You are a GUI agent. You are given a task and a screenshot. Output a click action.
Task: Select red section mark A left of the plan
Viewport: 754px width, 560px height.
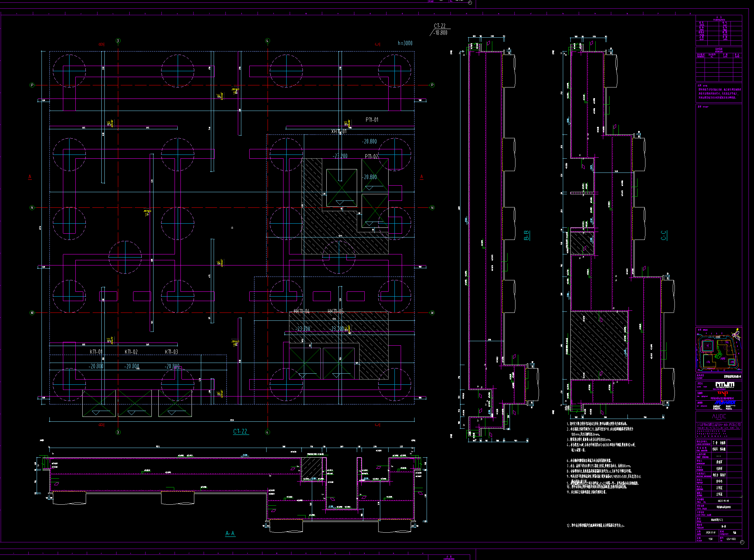[30, 177]
